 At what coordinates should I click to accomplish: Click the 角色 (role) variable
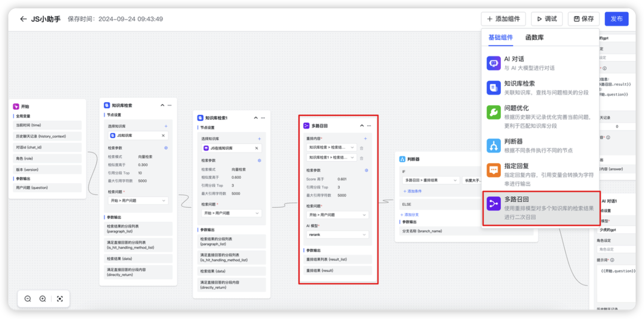[x=47, y=158]
